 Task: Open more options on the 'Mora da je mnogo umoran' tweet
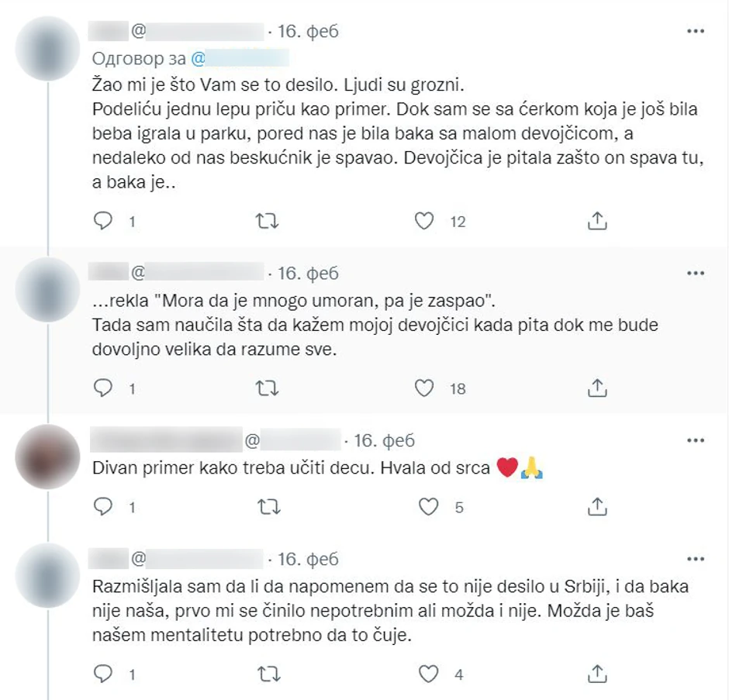[696, 273]
